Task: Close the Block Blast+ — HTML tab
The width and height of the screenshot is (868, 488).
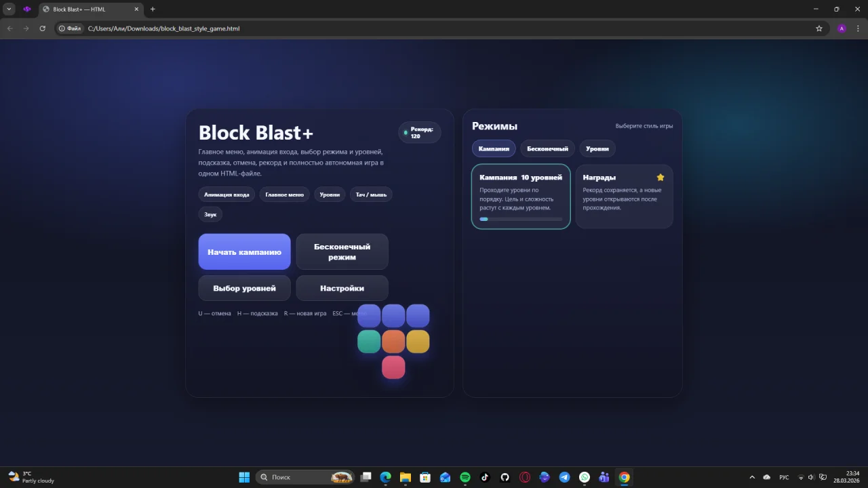Action: click(136, 9)
